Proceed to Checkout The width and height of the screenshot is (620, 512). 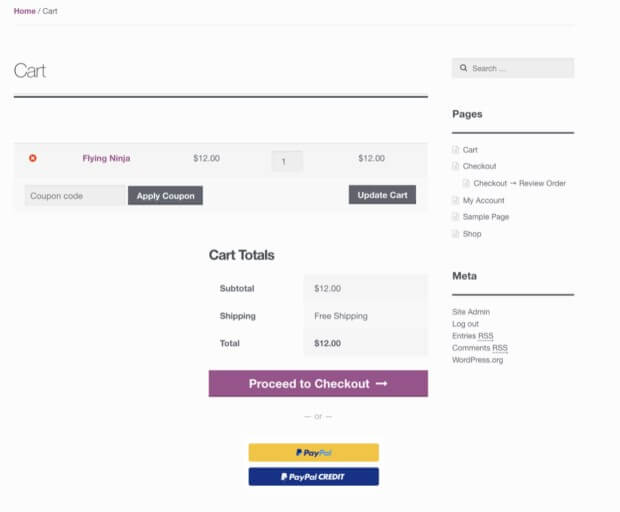[318, 384]
